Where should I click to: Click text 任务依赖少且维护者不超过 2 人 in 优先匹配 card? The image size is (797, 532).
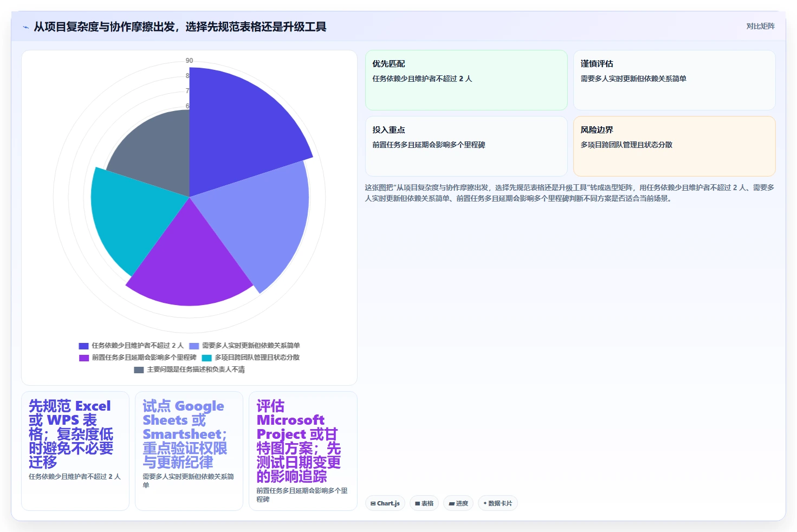(422, 79)
